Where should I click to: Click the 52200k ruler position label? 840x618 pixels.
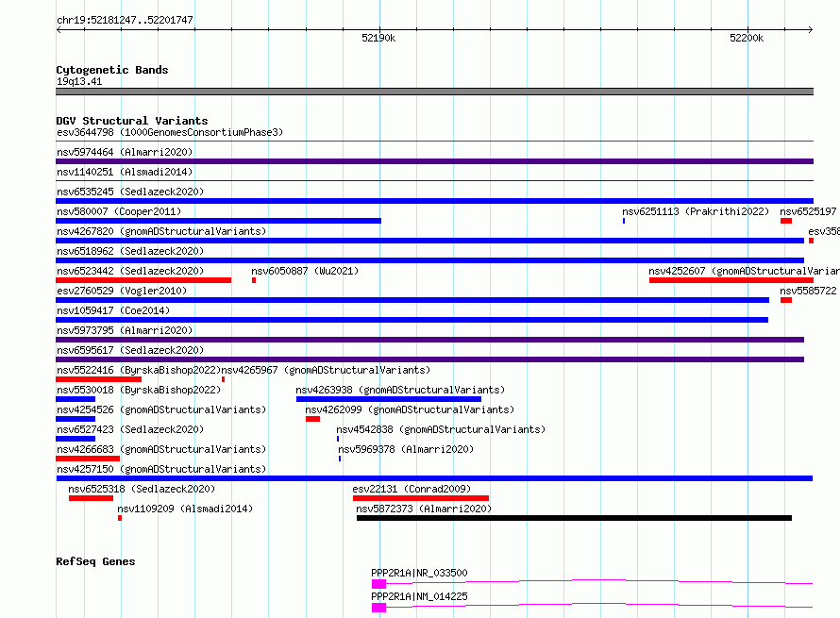pyautogui.click(x=747, y=38)
